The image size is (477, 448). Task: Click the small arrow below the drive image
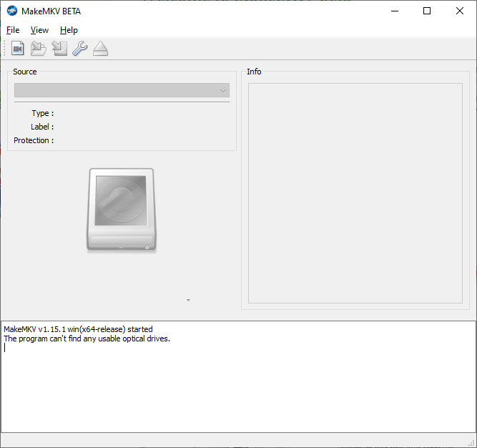[188, 301]
